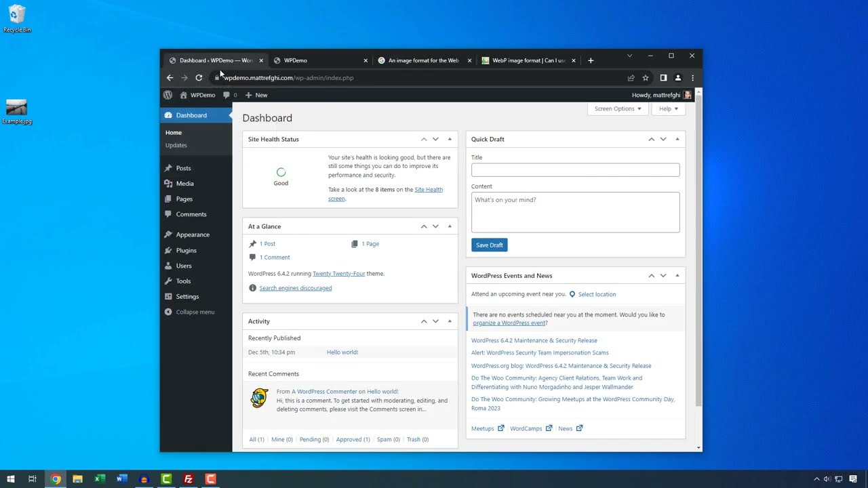Open the Chrome profile icon
The width and height of the screenshot is (868, 488).
[x=677, y=78]
